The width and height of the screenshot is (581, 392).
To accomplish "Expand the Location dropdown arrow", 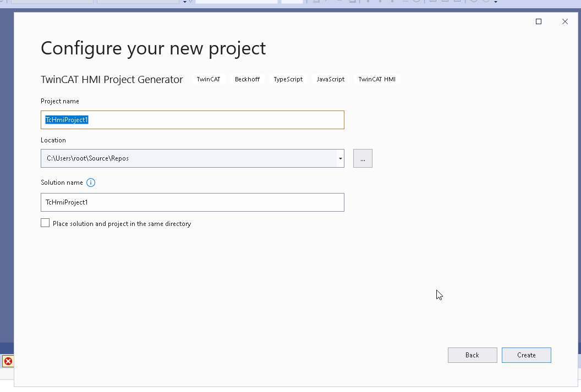I will pos(340,158).
